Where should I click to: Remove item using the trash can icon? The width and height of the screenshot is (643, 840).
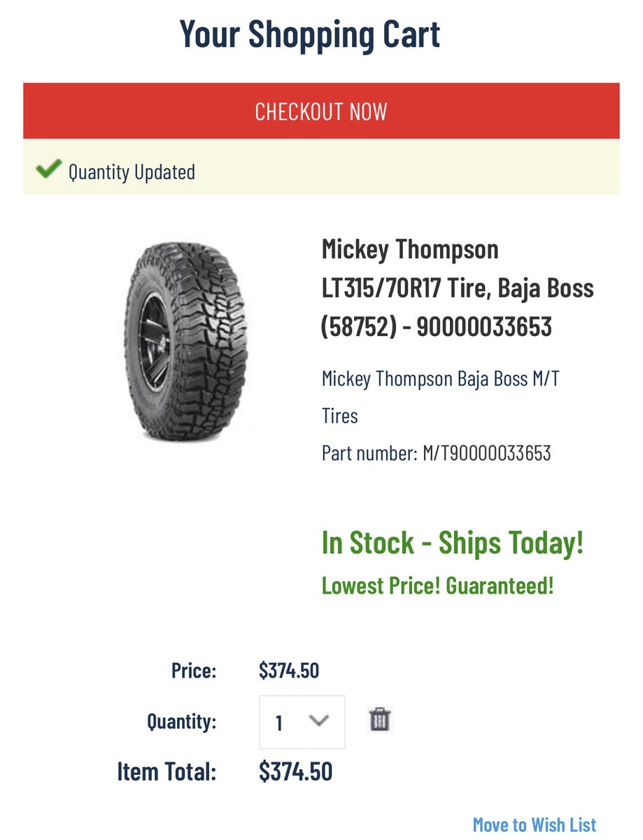(x=379, y=720)
